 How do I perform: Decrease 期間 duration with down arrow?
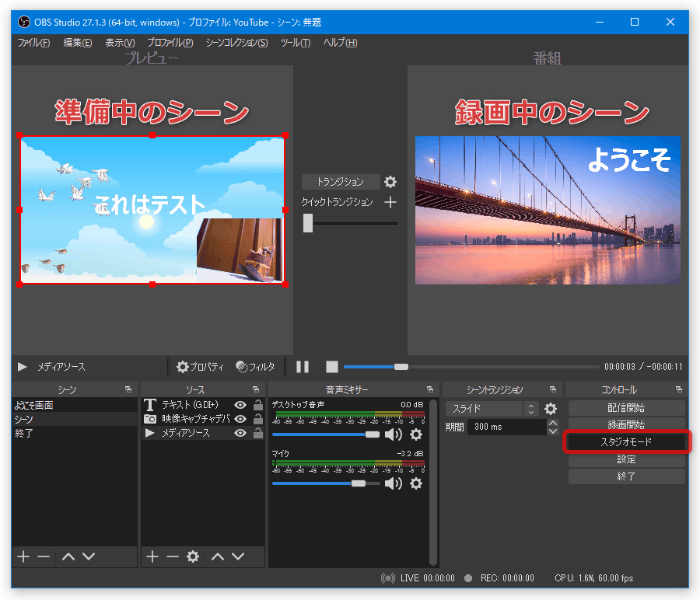[553, 431]
